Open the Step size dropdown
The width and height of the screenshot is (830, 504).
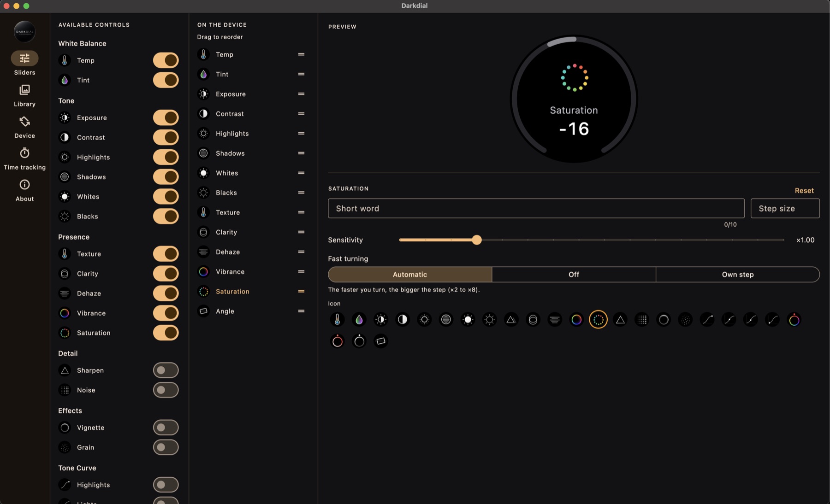coord(785,208)
